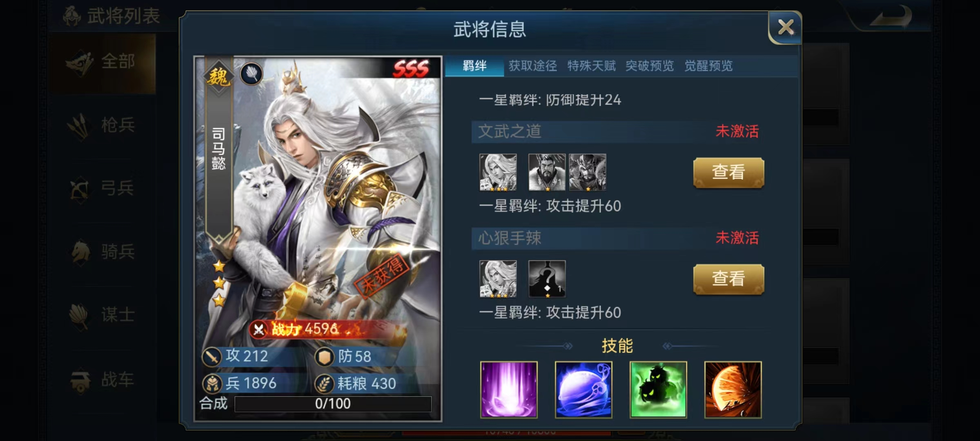Switch to the 突破预览 tab
This screenshot has height=441, width=980.
click(650, 66)
